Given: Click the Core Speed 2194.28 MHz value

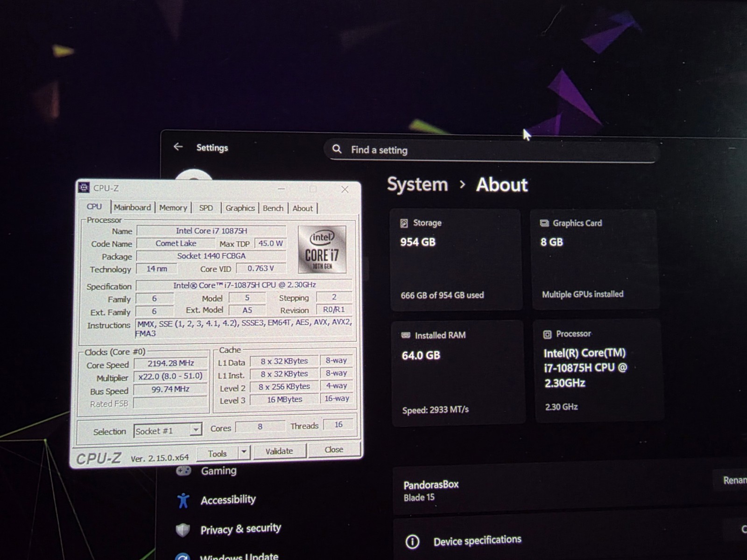Looking at the screenshot, I should pyautogui.click(x=170, y=363).
